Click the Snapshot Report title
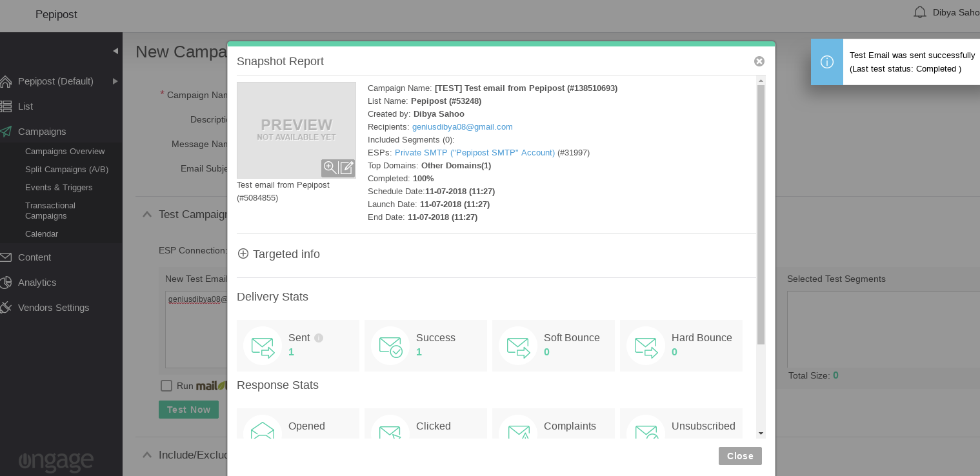 (x=280, y=61)
